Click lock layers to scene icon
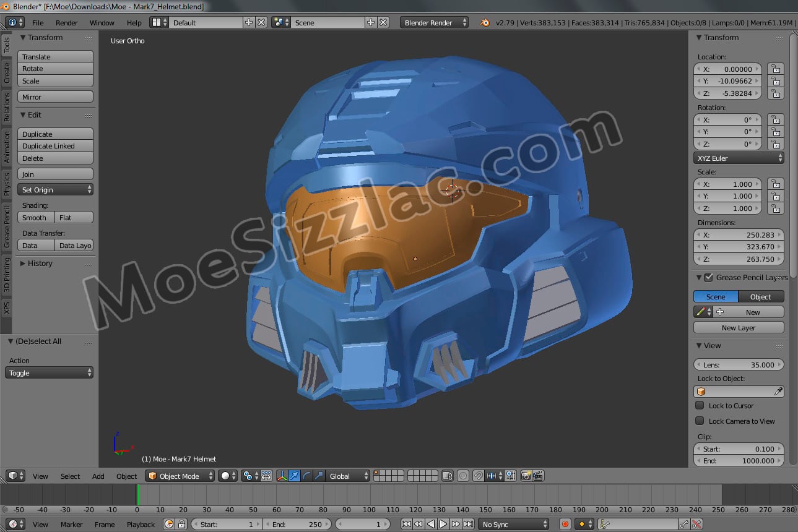The height and width of the screenshot is (532, 798). point(447,476)
